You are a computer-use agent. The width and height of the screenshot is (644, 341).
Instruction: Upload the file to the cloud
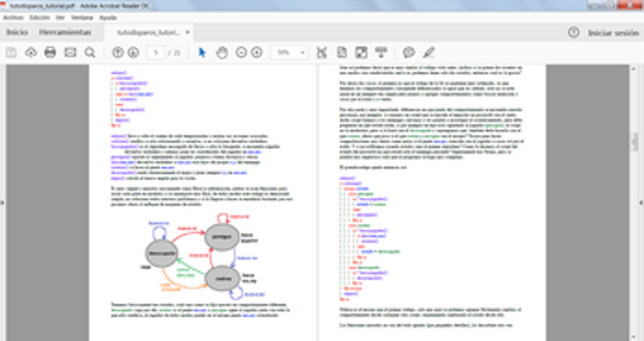point(31,52)
